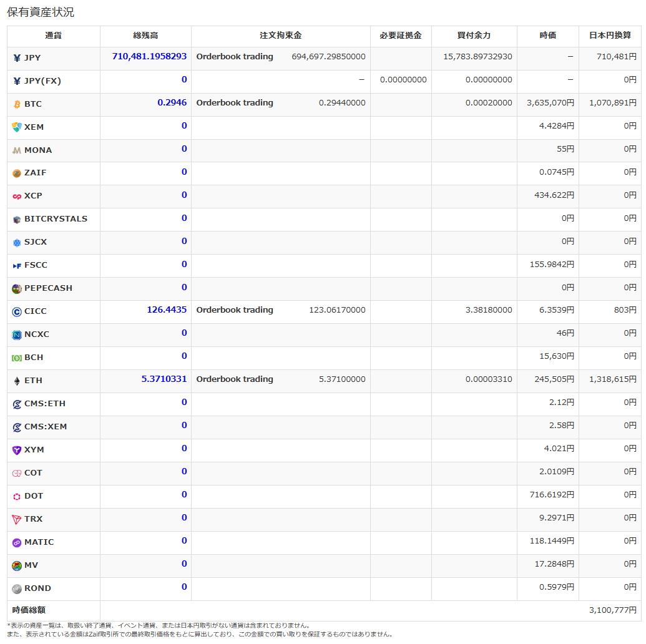Click JPY buying power 15,783.89732930
Screen dimensions: 646x644
point(477,56)
